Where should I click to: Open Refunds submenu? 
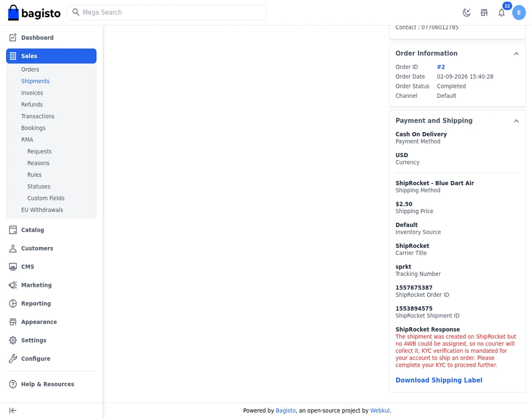point(32,104)
